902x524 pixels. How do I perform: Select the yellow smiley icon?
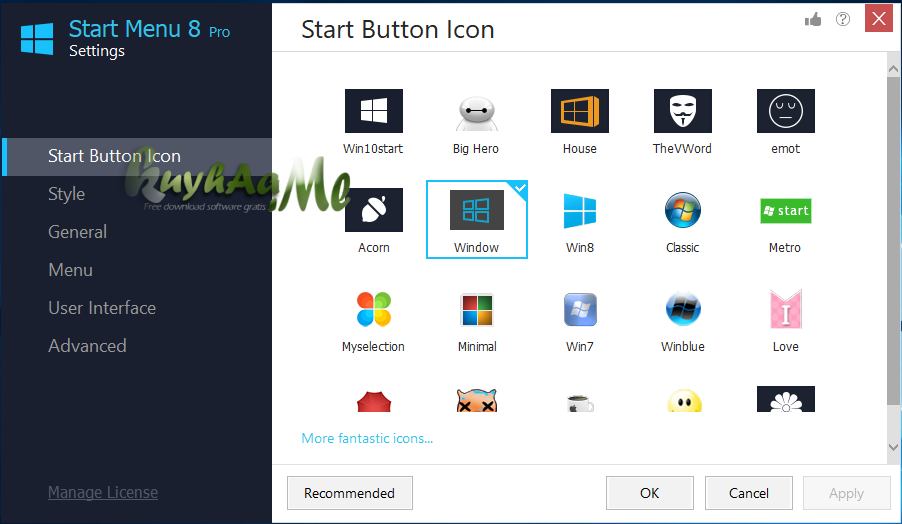pos(684,400)
